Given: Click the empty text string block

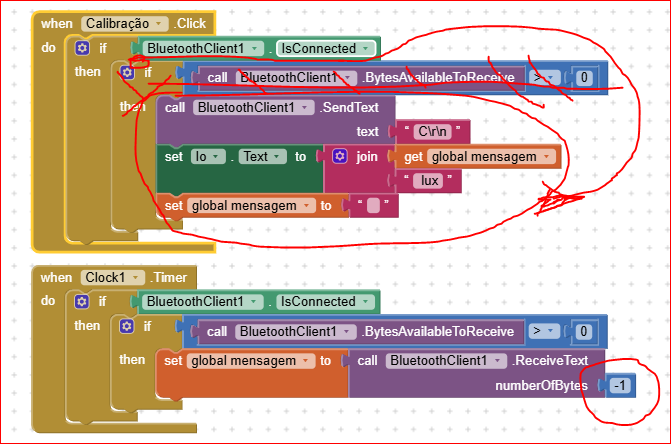Looking at the screenshot, I should coord(373,206).
